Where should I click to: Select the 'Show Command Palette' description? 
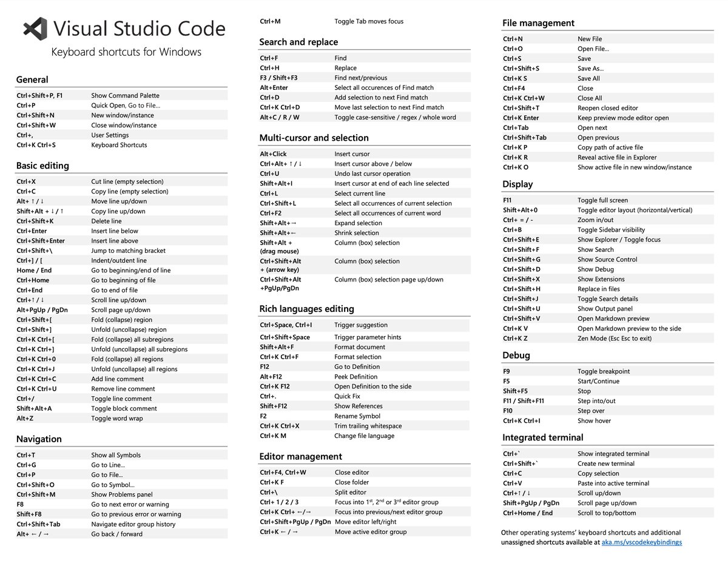tap(126, 95)
